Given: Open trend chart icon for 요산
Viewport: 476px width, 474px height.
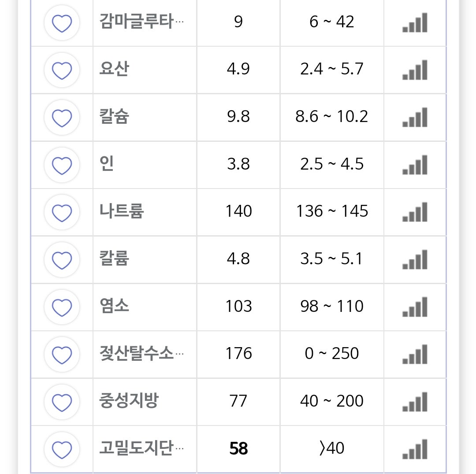Looking at the screenshot, I should pos(415,70).
